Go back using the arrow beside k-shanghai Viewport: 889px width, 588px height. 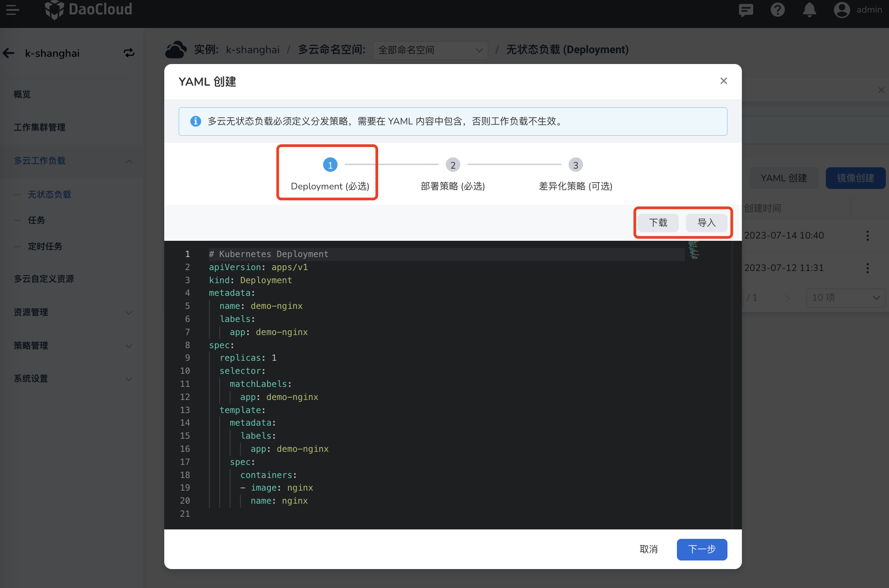point(8,53)
